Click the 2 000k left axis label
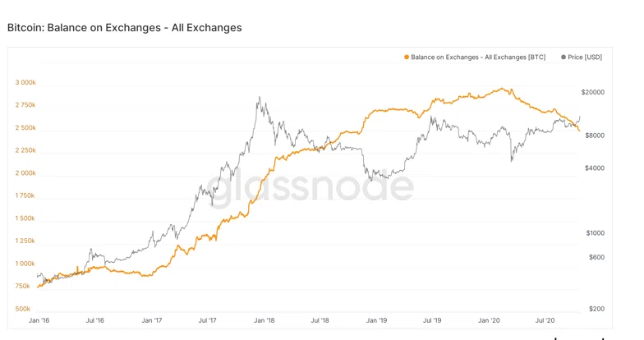Screen dimensions: 644x340 25,172
